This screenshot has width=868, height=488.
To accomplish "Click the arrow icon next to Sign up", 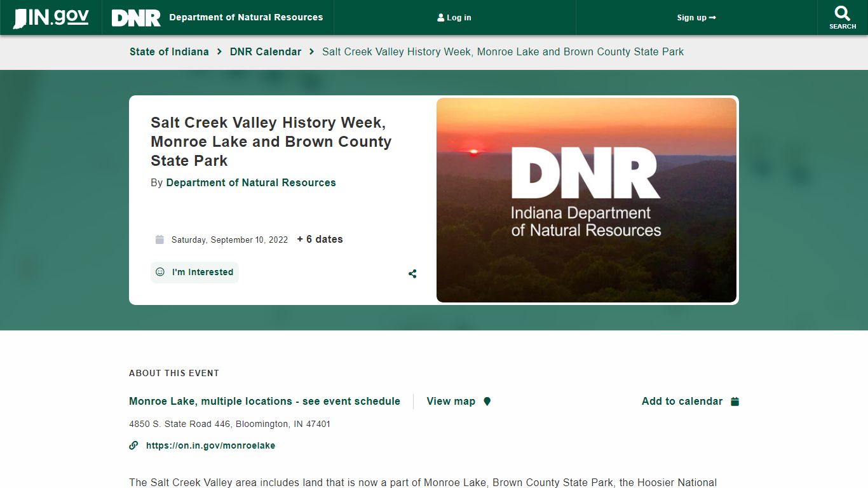I will point(712,18).
